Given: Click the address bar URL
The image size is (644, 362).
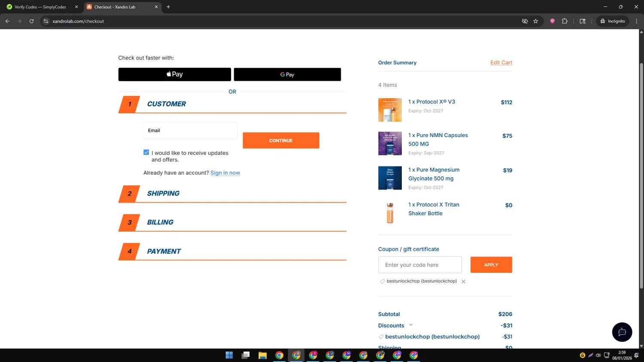Looking at the screenshot, I should 78,21.
